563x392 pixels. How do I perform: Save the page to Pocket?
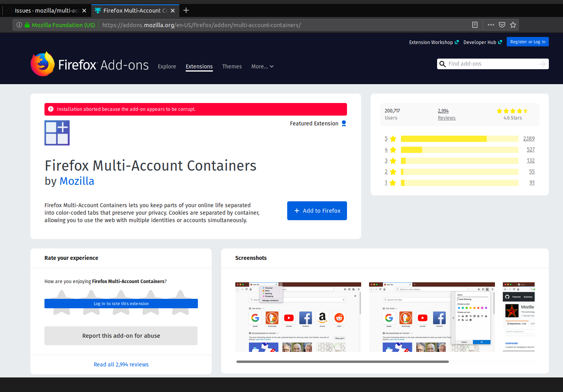502,24
